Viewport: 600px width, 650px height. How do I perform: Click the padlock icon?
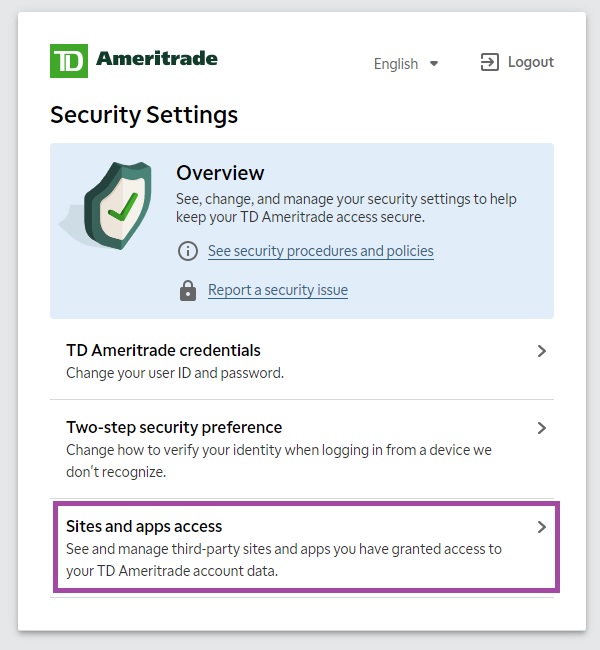click(188, 290)
